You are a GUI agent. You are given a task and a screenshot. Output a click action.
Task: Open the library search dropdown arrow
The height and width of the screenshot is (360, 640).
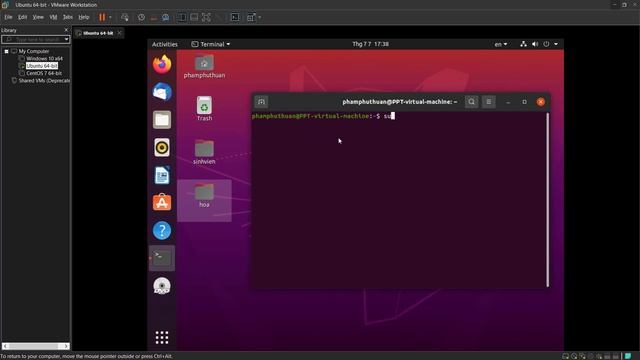67,39
